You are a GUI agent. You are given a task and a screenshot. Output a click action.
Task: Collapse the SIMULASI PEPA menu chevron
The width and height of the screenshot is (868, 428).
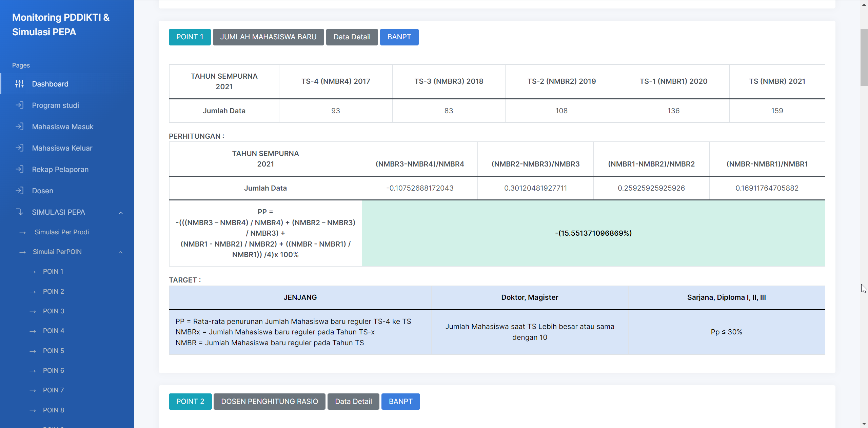(121, 213)
